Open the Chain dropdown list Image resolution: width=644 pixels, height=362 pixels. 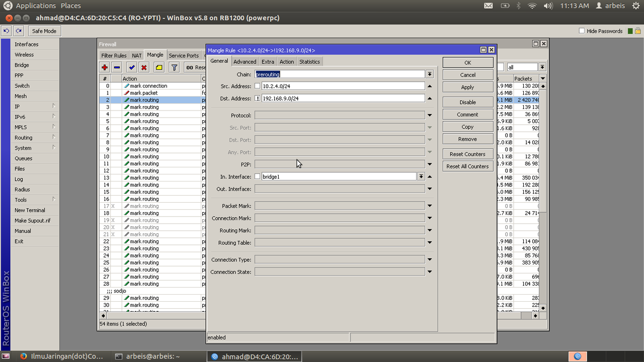(x=430, y=74)
